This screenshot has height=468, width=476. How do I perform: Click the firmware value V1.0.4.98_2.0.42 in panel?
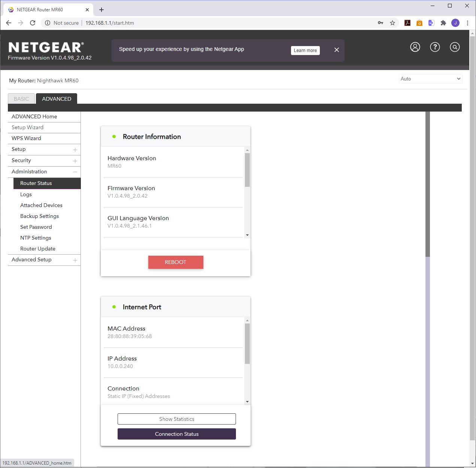point(127,196)
